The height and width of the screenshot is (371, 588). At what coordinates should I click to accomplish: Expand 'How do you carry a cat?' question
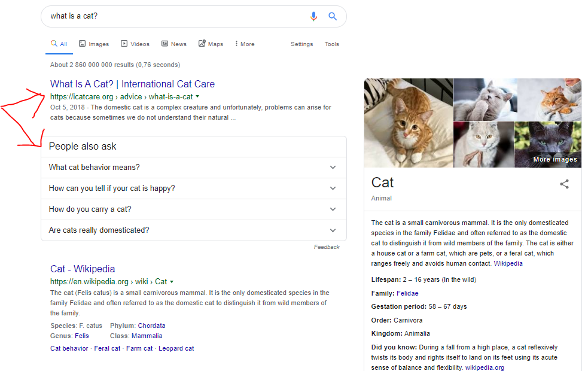(x=193, y=209)
